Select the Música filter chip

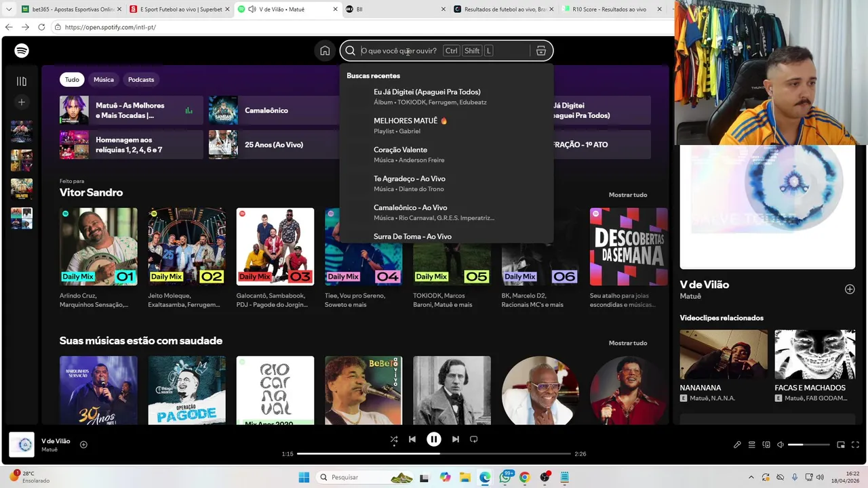pyautogui.click(x=104, y=79)
